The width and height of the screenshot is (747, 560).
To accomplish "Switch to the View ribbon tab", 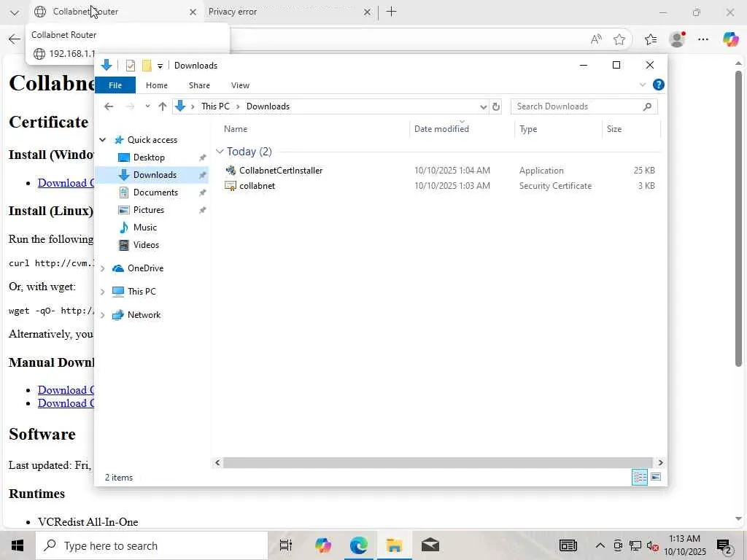I will (x=240, y=85).
